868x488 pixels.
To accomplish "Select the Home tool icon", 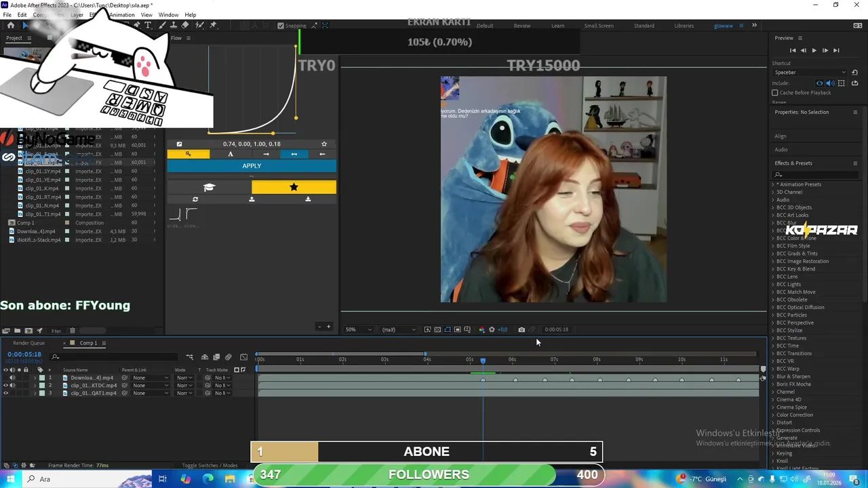I will pyautogui.click(x=11, y=25).
